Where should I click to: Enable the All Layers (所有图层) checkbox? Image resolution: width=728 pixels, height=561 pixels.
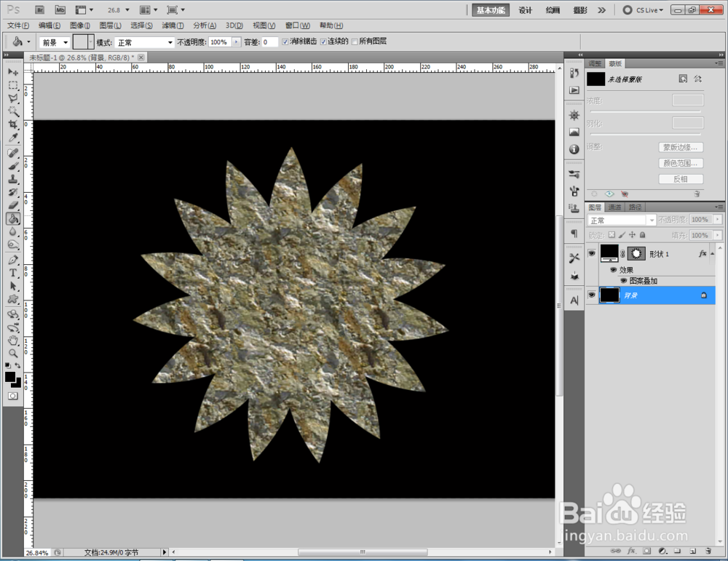(355, 41)
